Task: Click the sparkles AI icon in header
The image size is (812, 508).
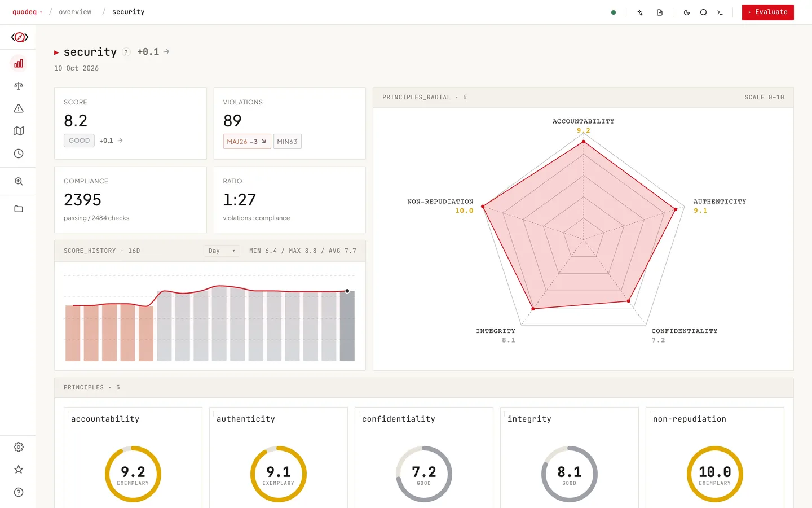Action: [640, 12]
